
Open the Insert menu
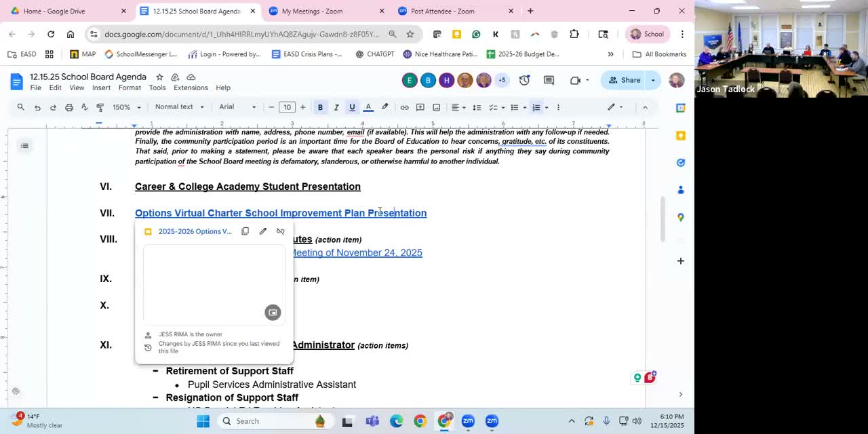click(x=101, y=87)
